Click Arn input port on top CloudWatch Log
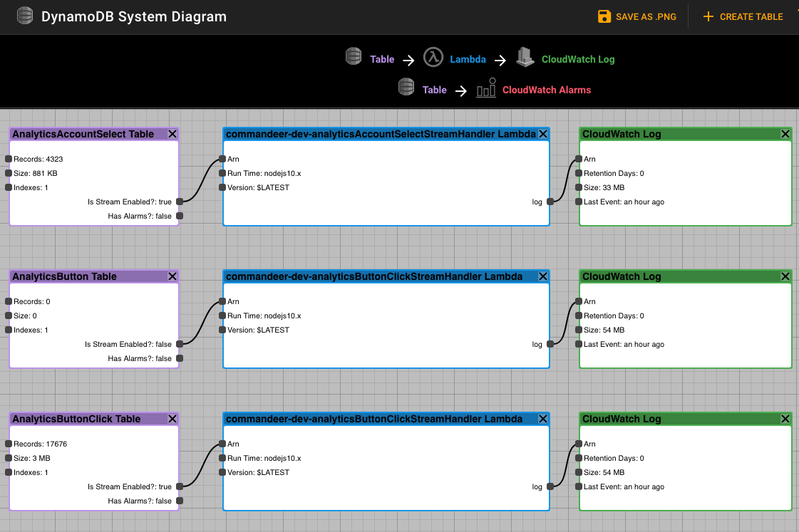 pos(579,159)
